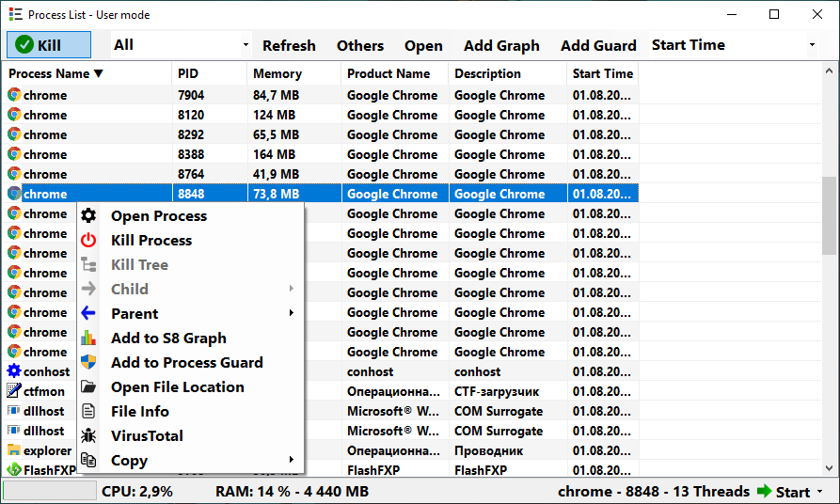
Task: Click the Chrome icon on selected row 8848
Action: coord(14,194)
